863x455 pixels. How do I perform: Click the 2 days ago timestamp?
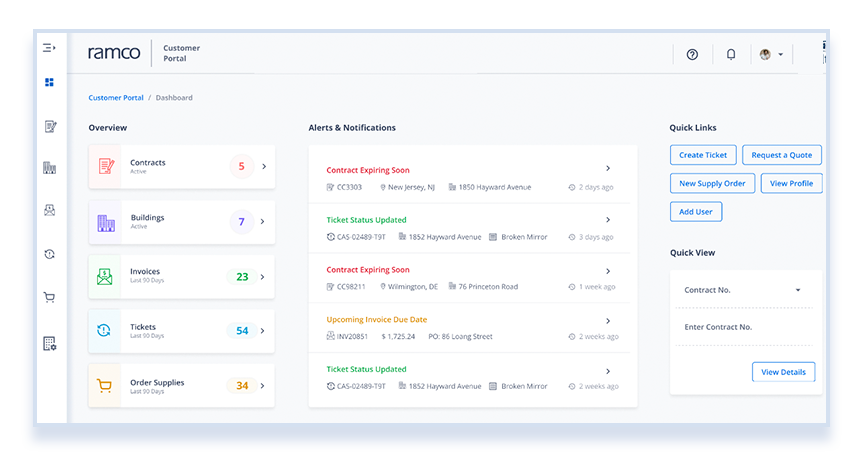click(596, 187)
